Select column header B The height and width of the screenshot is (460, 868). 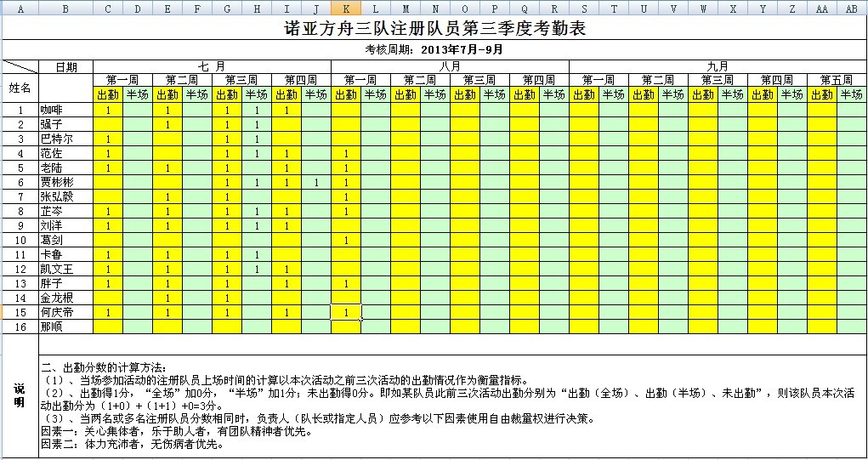click(65, 9)
